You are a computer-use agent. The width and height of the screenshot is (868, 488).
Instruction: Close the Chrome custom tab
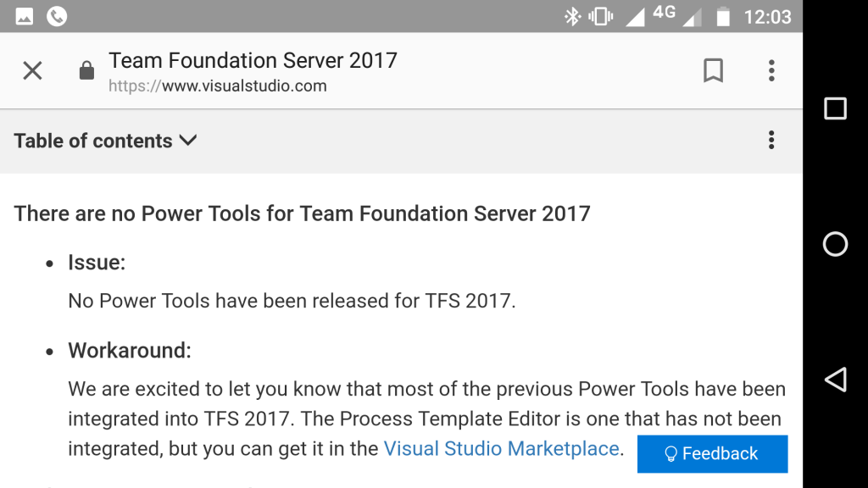coord(33,71)
